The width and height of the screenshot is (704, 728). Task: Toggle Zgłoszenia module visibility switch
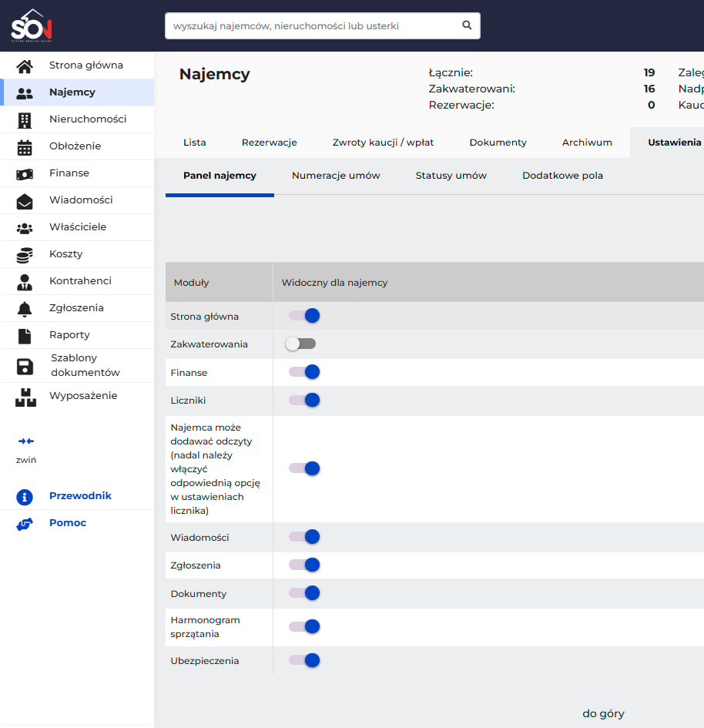coord(304,565)
